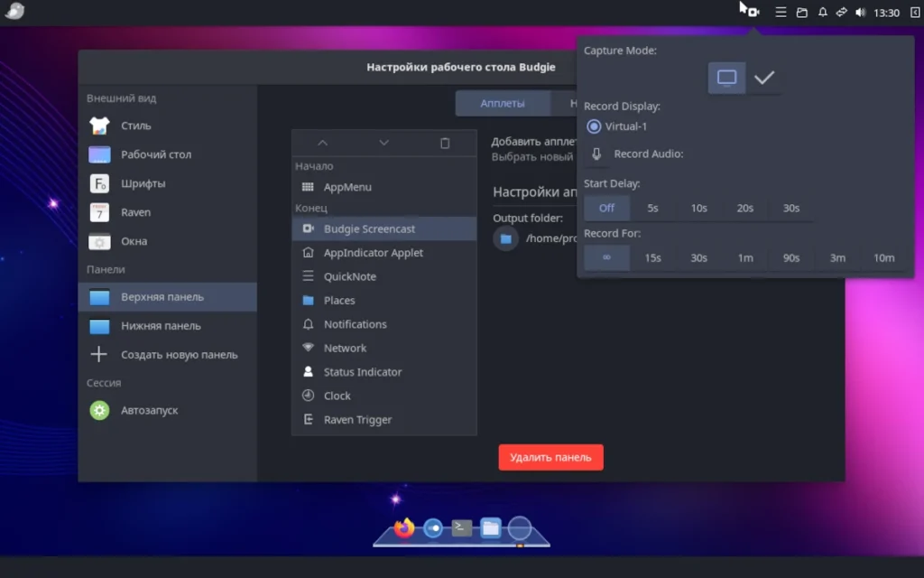Select Places applet in list

click(384, 300)
